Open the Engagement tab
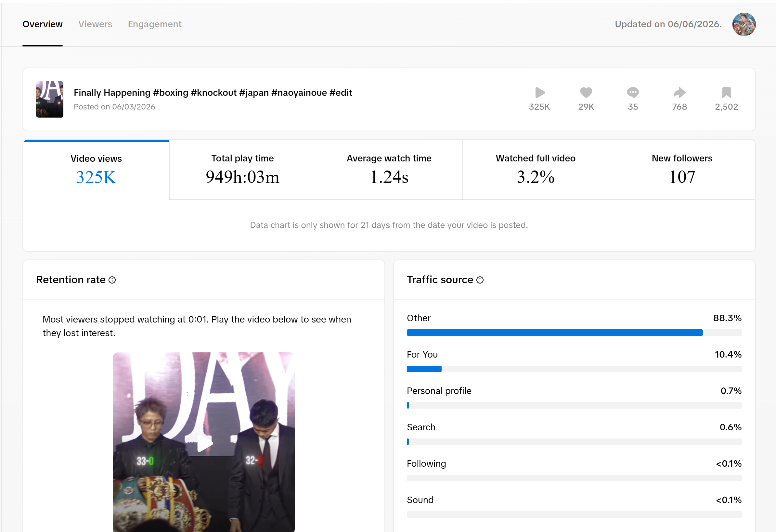Screen dimensions: 776x532 click(x=155, y=24)
